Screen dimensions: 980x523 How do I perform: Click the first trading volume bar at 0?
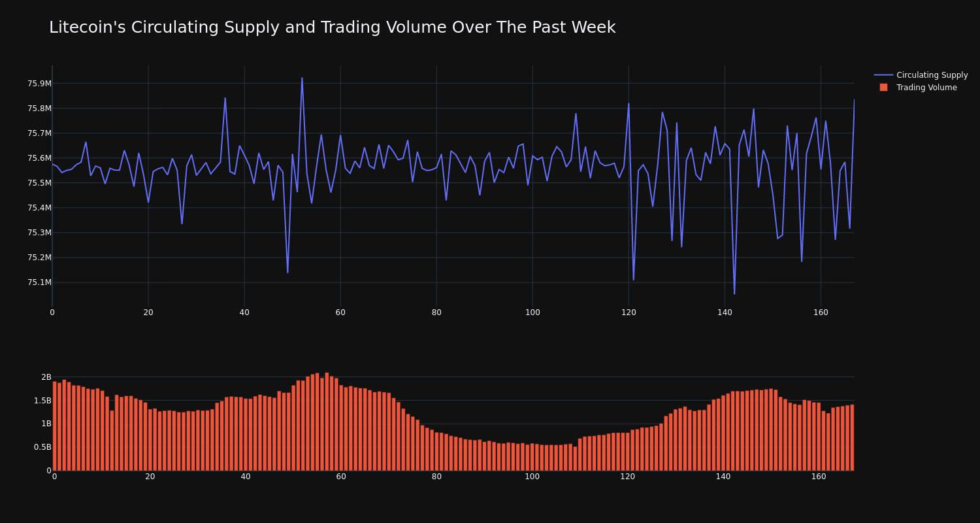(x=54, y=426)
